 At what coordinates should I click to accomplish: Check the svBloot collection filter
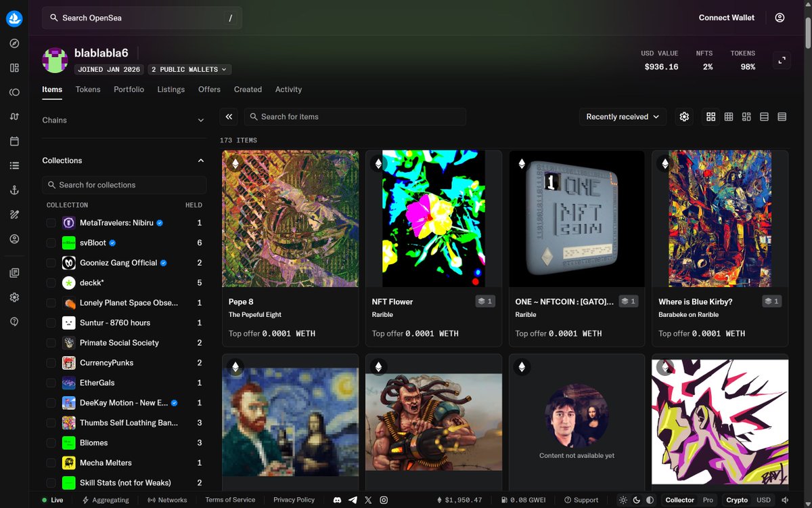click(x=51, y=242)
